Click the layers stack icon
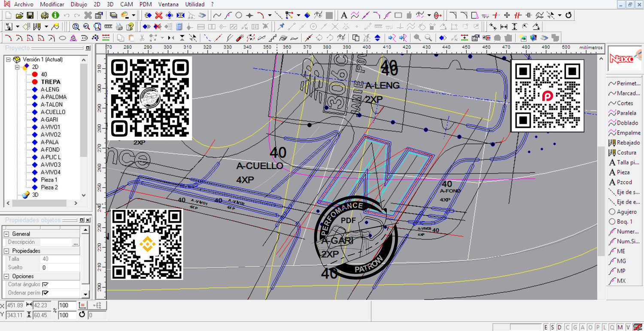Image resolution: width=644 pixels, height=331 pixels. (114, 15)
